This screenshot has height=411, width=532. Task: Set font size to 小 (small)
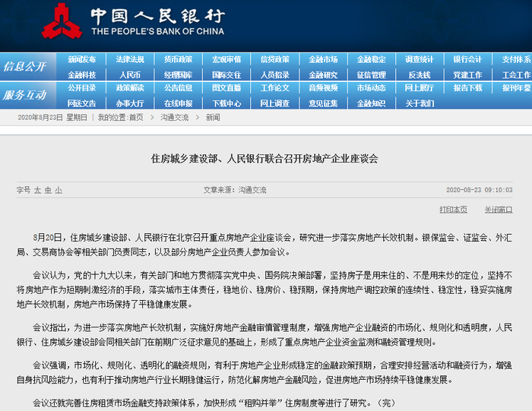tap(59, 190)
